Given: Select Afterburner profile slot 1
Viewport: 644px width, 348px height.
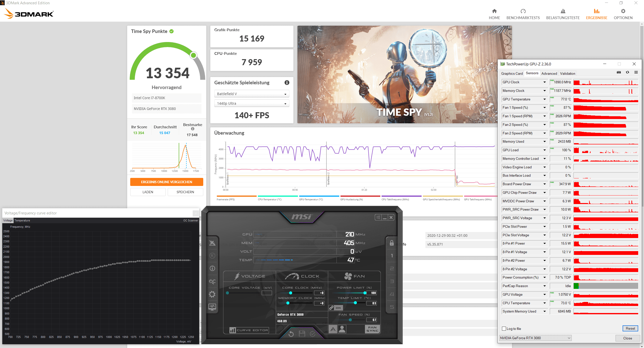Looking at the screenshot, I should (x=392, y=256).
